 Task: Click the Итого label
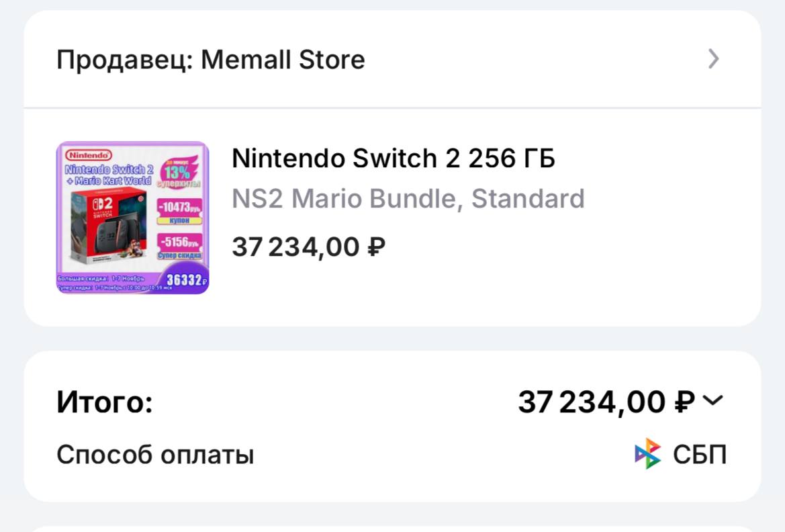pyautogui.click(x=105, y=402)
